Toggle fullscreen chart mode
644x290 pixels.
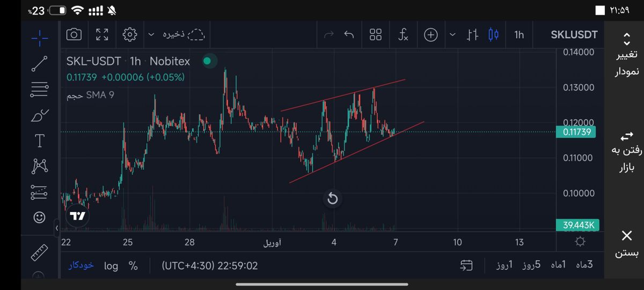pyautogui.click(x=101, y=34)
